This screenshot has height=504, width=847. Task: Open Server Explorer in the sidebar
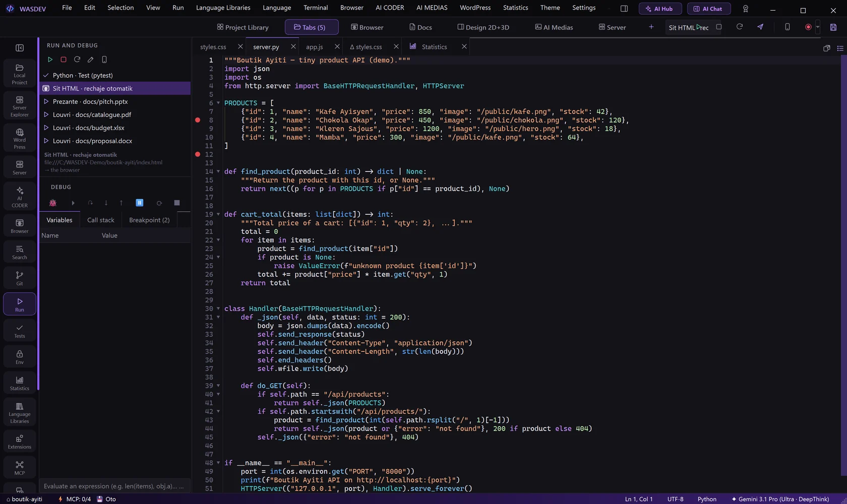click(x=20, y=106)
